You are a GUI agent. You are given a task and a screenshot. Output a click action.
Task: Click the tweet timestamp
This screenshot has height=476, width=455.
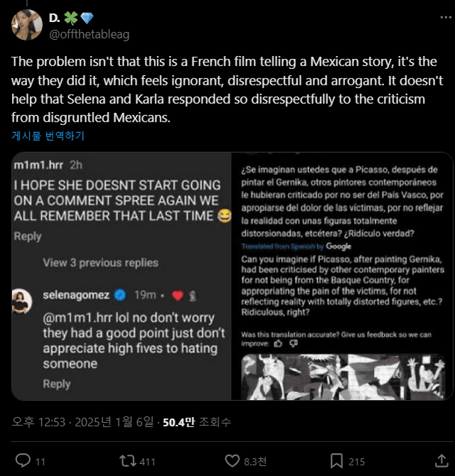coord(82,422)
